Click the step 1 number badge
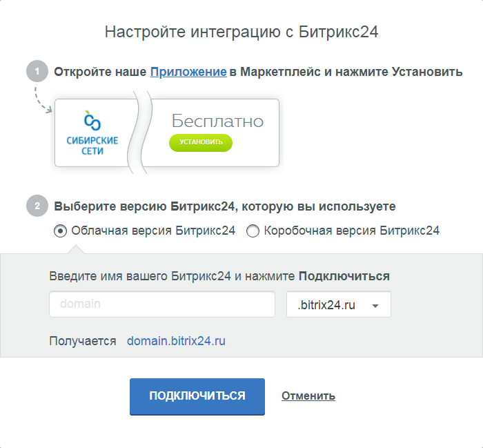 pos(37,71)
